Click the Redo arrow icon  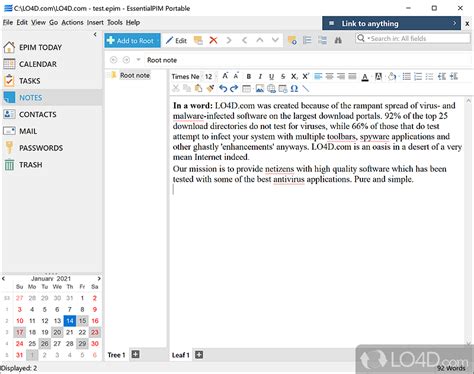click(x=234, y=89)
